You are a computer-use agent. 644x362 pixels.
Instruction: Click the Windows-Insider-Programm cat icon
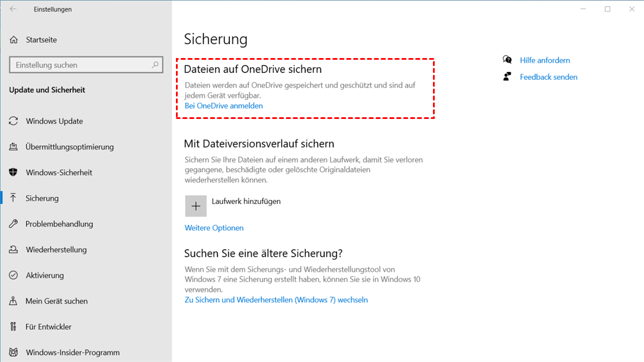coord(14,352)
